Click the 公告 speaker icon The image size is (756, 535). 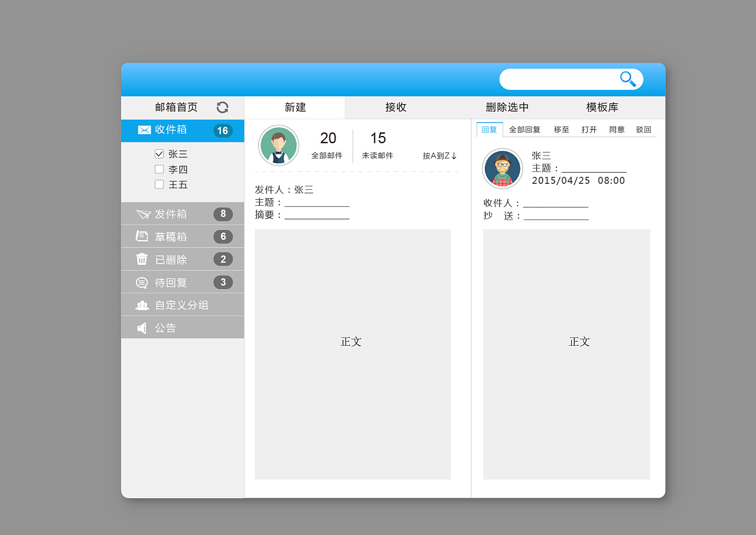pos(142,327)
